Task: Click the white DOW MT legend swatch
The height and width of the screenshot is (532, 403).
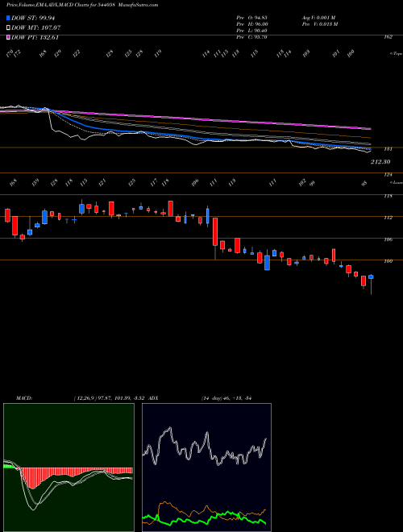Action: [x=8, y=28]
